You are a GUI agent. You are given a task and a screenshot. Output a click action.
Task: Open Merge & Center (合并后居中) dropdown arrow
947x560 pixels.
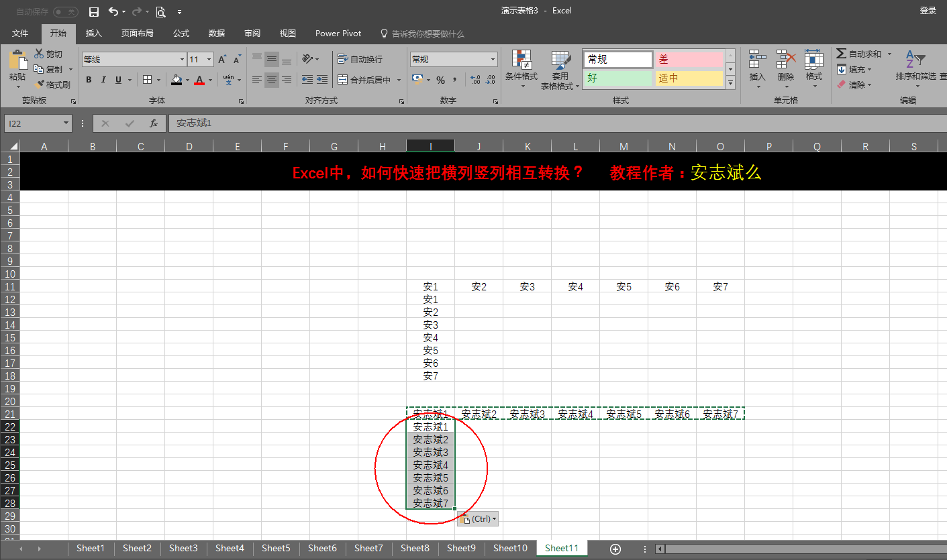pos(399,80)
